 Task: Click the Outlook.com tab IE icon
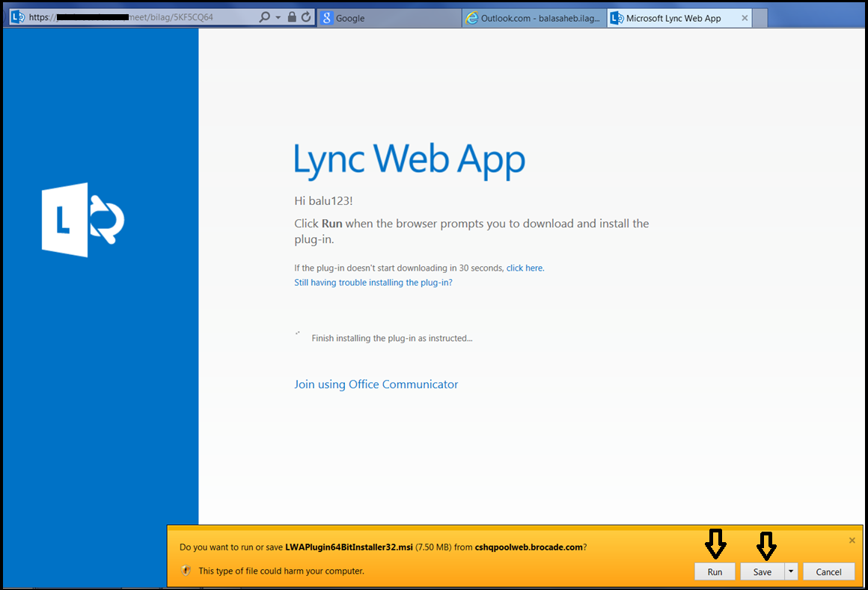(x=471, y=18)
